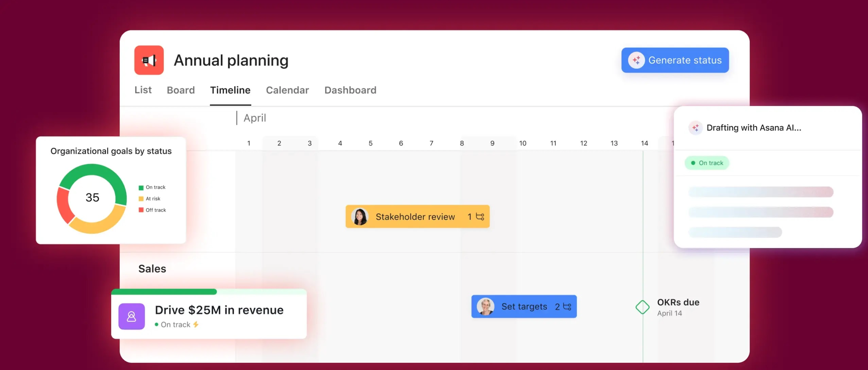Switch to the Dashboard tab
868x370 pixels.
(350, 90)
